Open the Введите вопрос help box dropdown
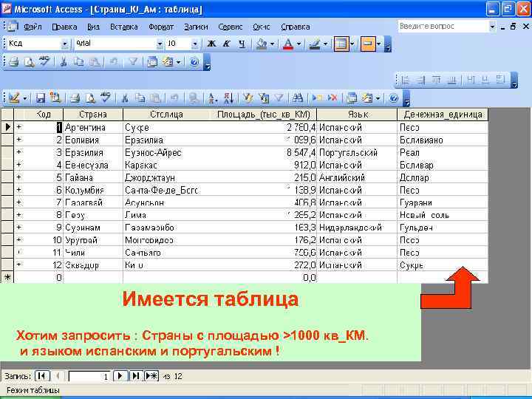The height and width of the screenshot is (399, 532). click(492, 26)
